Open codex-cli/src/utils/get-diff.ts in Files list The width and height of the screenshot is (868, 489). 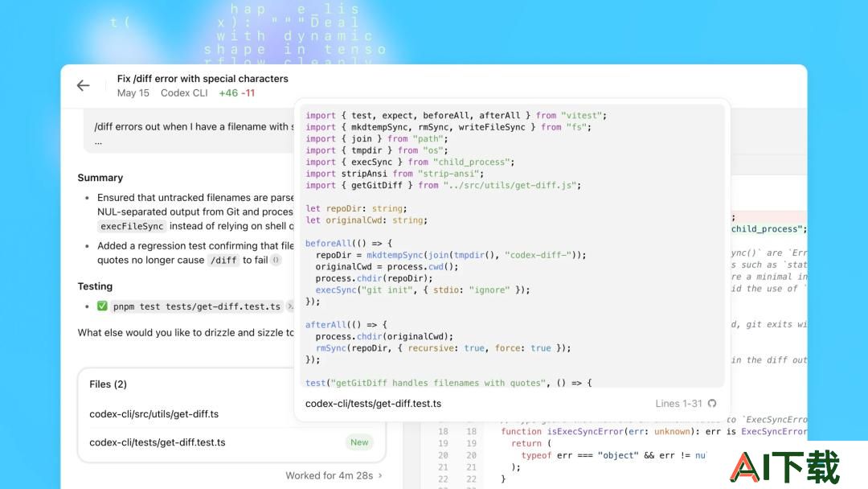point(154,413)
